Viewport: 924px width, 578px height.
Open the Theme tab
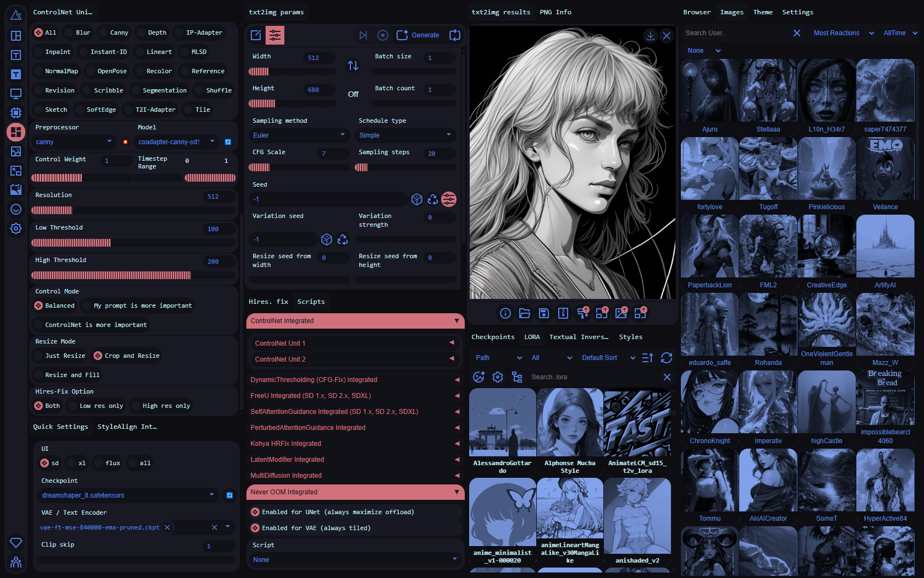click(x=763, y=12)
